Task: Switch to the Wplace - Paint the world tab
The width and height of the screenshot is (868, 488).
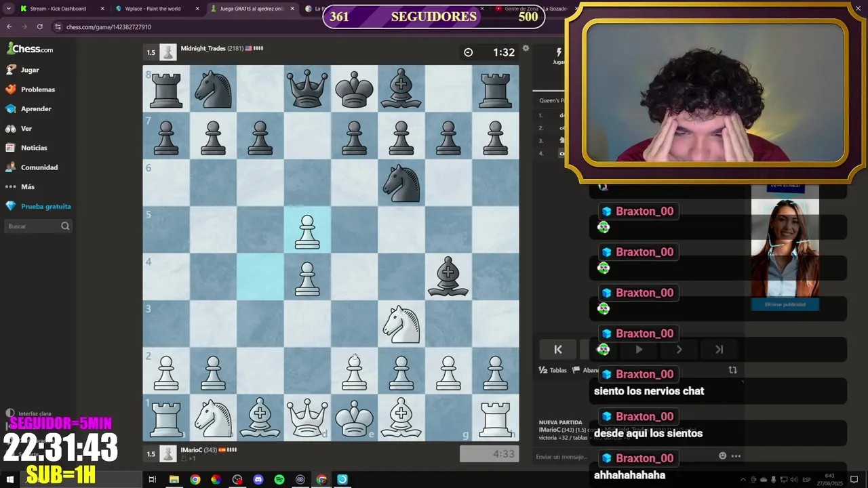Action: (157, 9)
